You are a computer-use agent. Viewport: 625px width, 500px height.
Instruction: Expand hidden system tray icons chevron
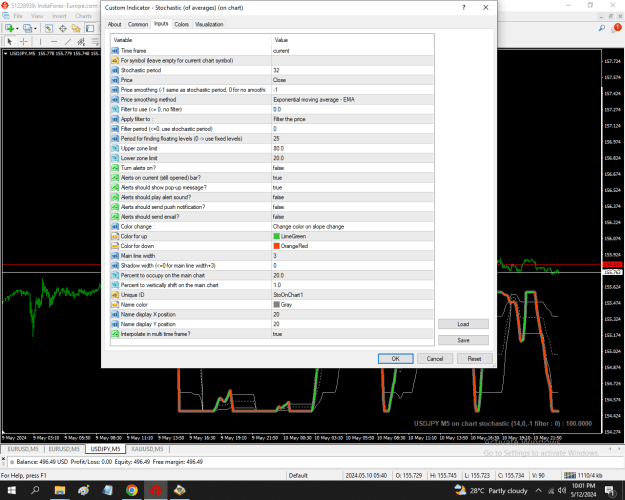tap(539, 490)
